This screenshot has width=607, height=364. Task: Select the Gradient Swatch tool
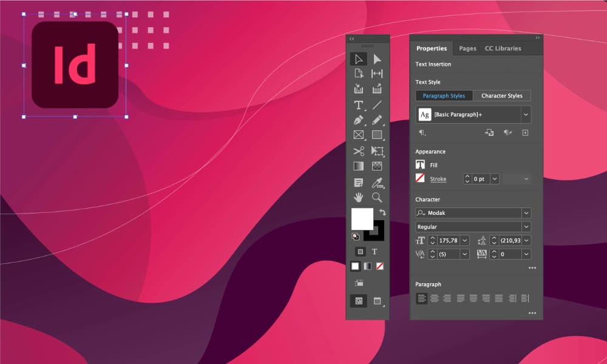(359, 166)
